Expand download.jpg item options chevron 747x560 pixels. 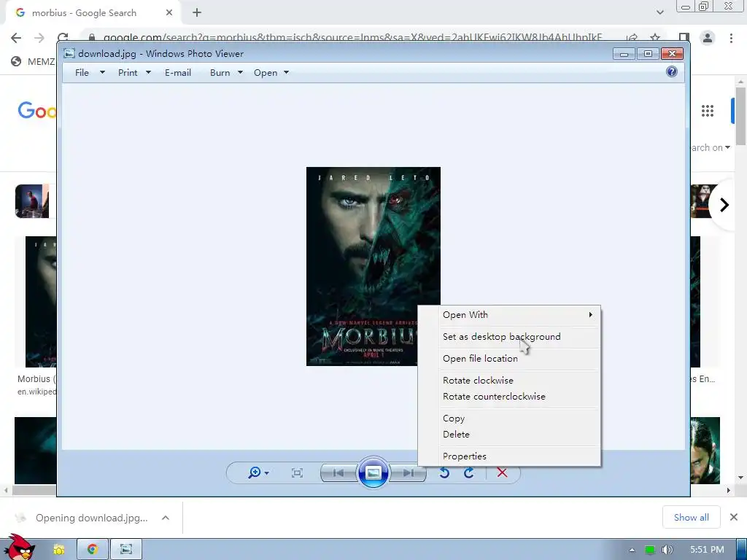[166, 518]
